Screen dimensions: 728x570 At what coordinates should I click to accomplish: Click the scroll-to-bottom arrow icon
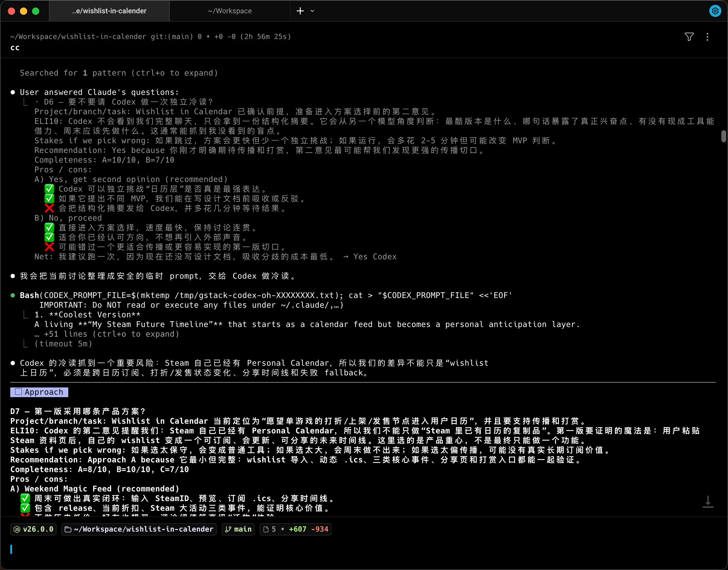point(708,502)
